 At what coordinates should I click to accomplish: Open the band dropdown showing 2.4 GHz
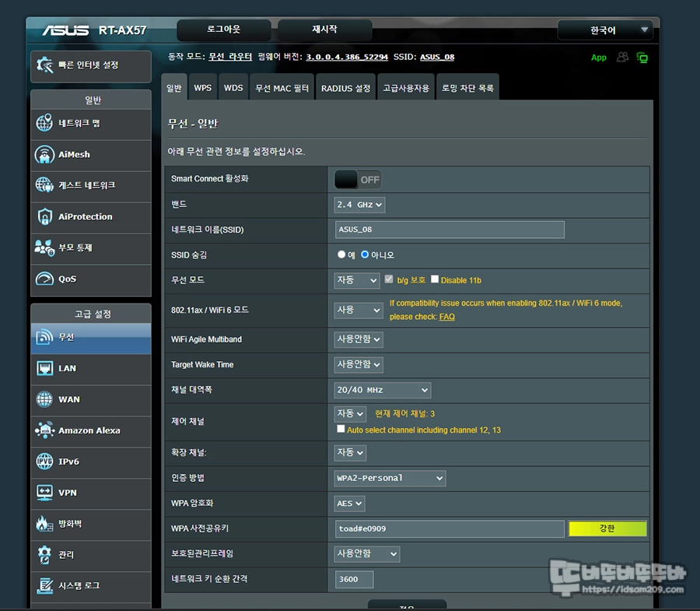(359, 205)
